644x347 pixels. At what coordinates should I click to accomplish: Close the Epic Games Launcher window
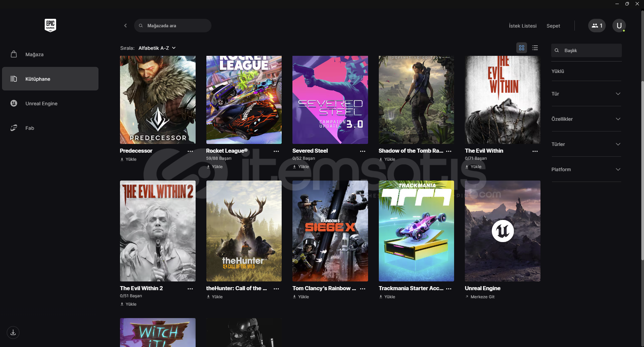(x=637, y=4)
